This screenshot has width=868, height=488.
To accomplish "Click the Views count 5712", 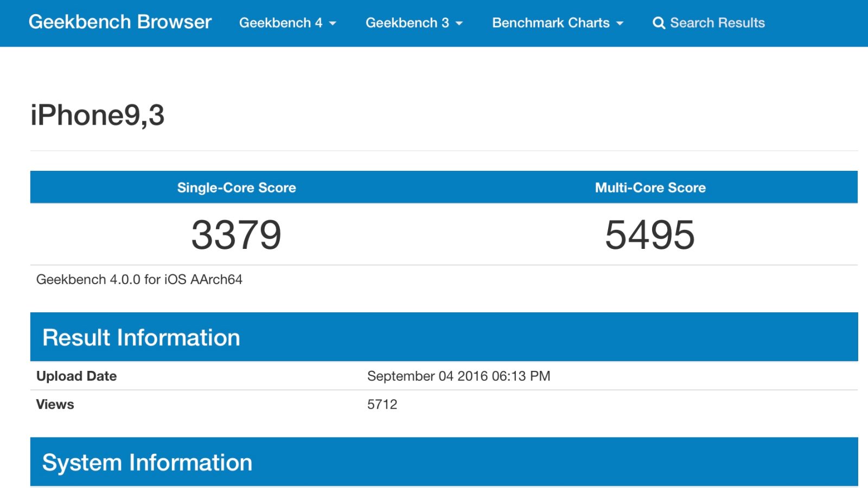I will pyautogui.click(x=382, y=404).
